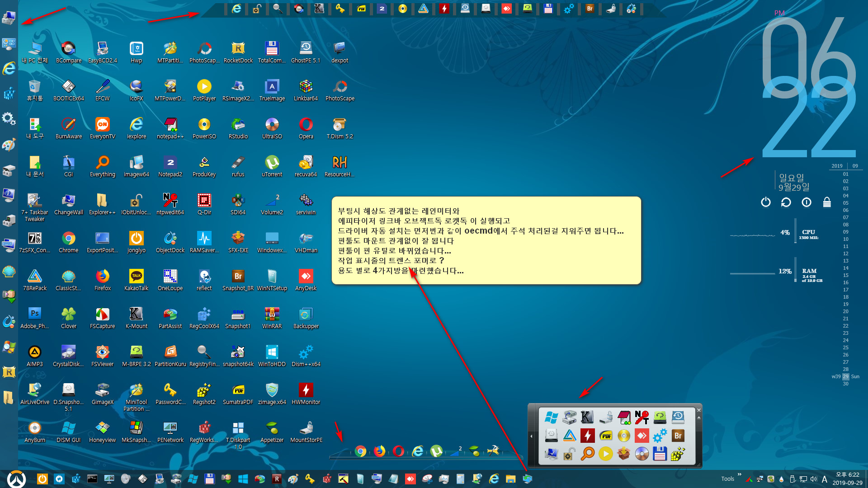
Task: Launch the yellow PotPlayer play icon in popup dock
Action: pyautogui.click(x=605, y=453)
